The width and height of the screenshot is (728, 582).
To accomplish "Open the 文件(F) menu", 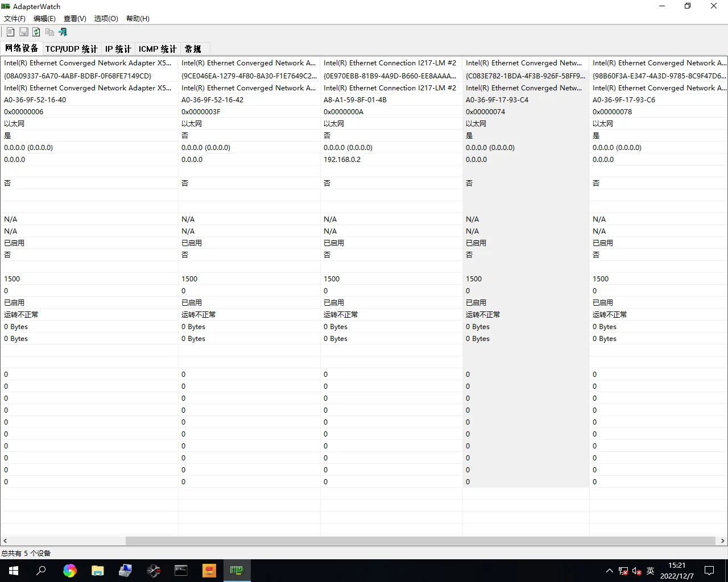I will pos(15,19).
